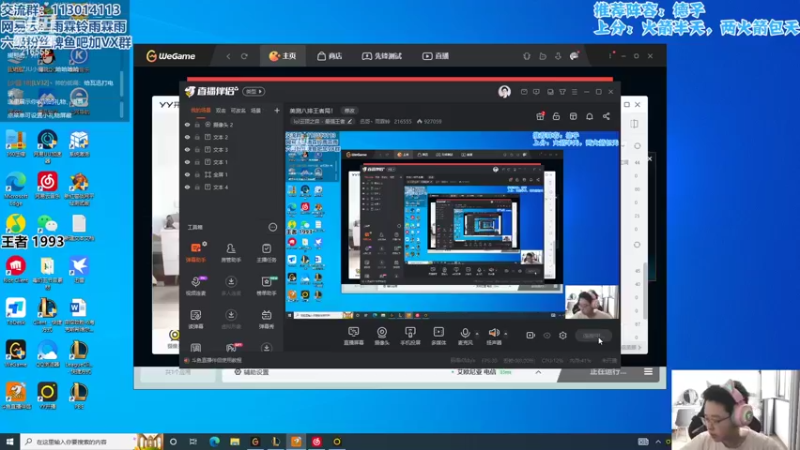
Task: Toggle lock on 摄像头 2 source
Action: tap(197, 124)
